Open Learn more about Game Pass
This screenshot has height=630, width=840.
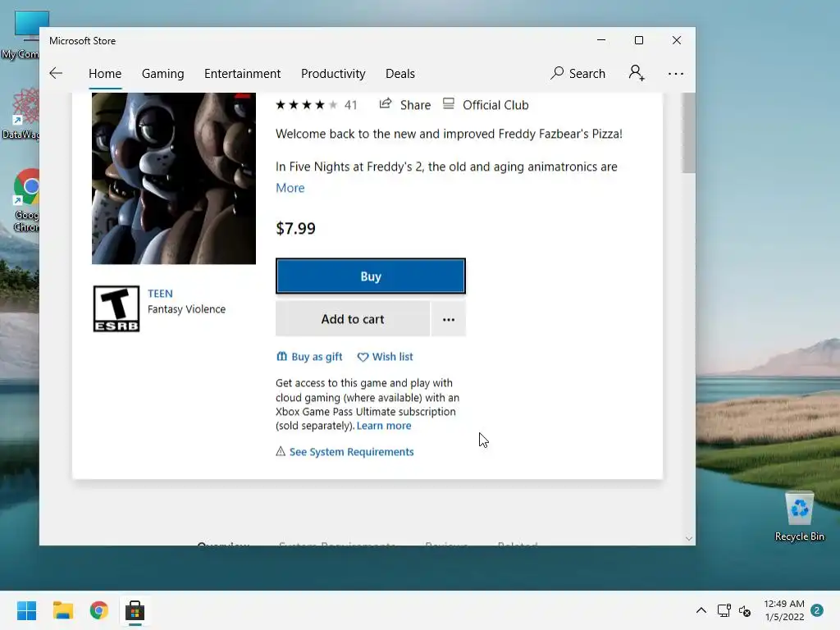pyautogui.click(x=384, y=426)
